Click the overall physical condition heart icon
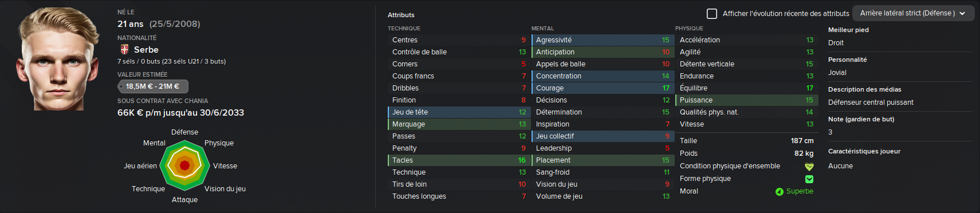 coord(809,167)
